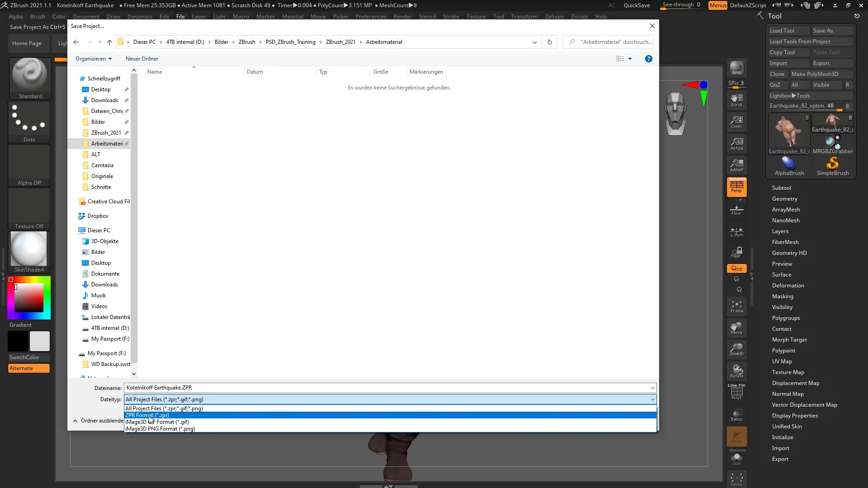
Task: Toggle PolyF line fill display
Action: [736, 392]
